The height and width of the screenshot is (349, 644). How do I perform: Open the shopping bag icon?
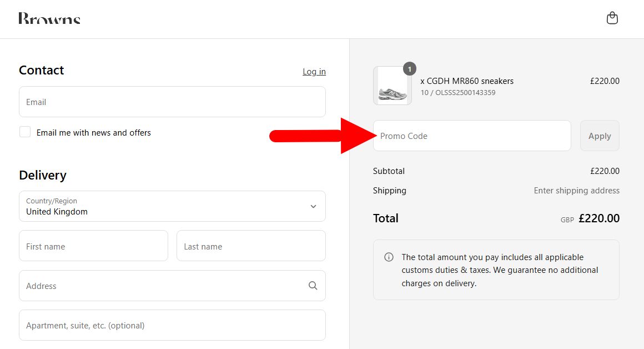tap(612, 18)
